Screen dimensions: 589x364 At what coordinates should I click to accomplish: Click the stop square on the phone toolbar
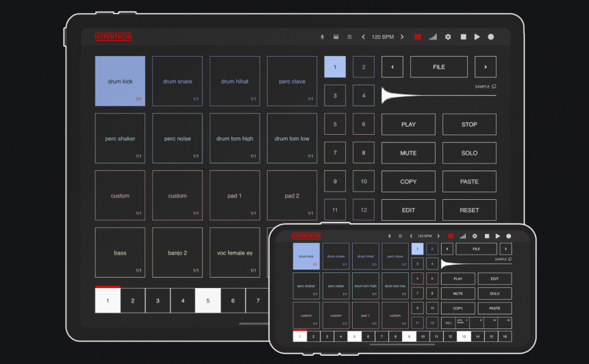click(487, 236)
